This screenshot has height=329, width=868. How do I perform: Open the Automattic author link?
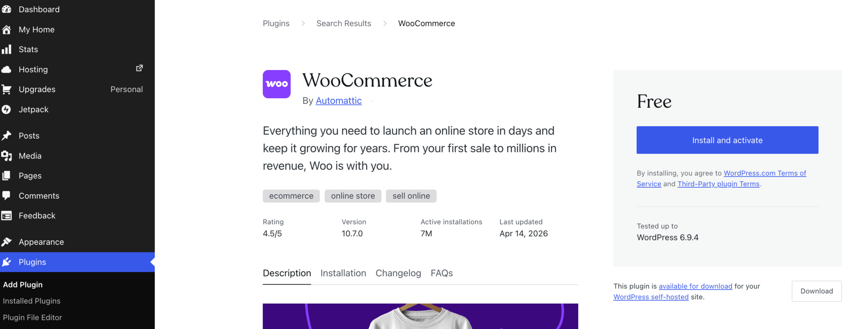338,101
